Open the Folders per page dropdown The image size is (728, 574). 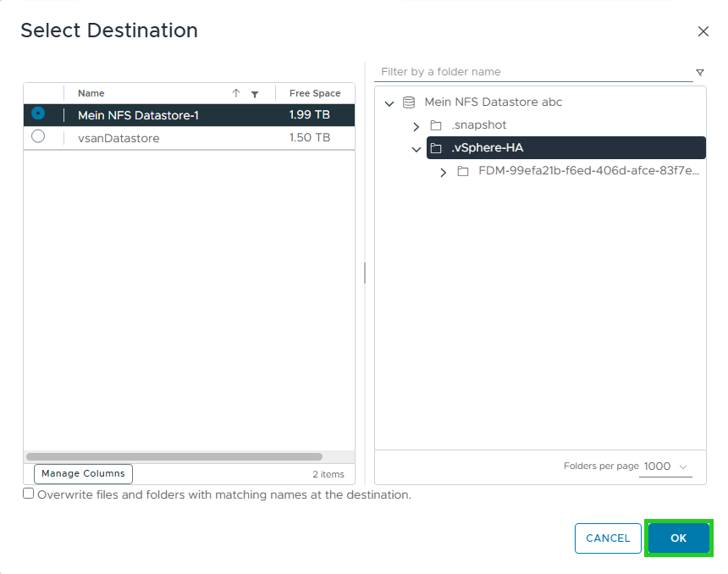coord(665,466)
